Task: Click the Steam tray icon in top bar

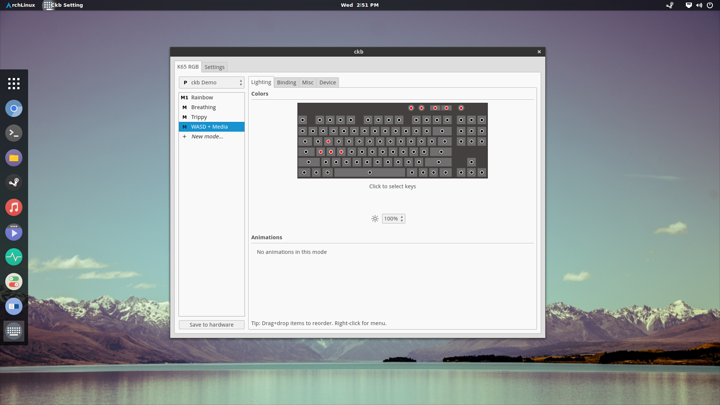Action: (670, 5)
